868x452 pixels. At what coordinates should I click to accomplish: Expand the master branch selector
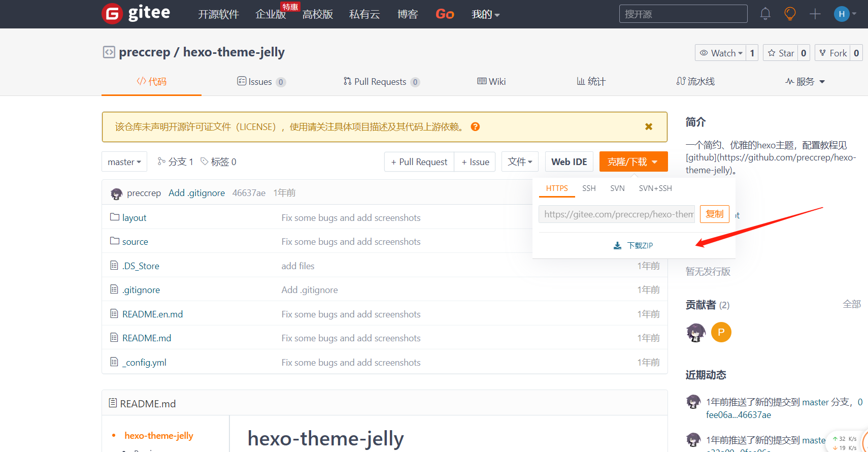pos(124,162)
